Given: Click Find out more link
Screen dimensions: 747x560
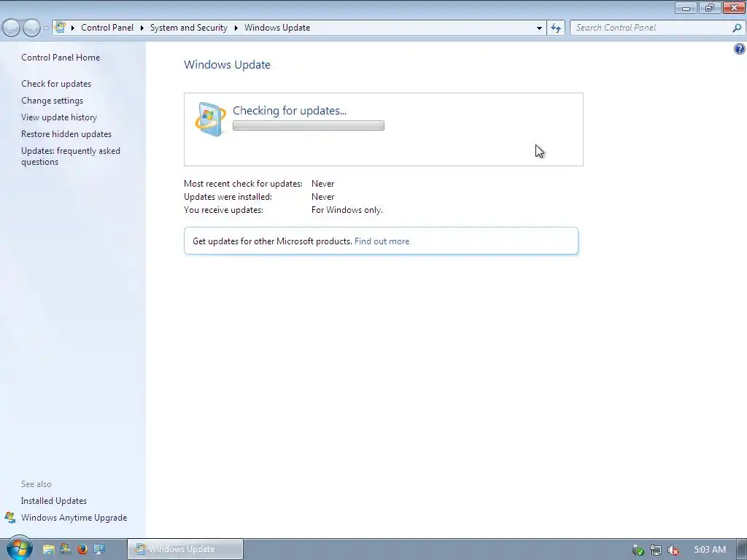Looking at the screenshot, I should [x=382, y=241].
